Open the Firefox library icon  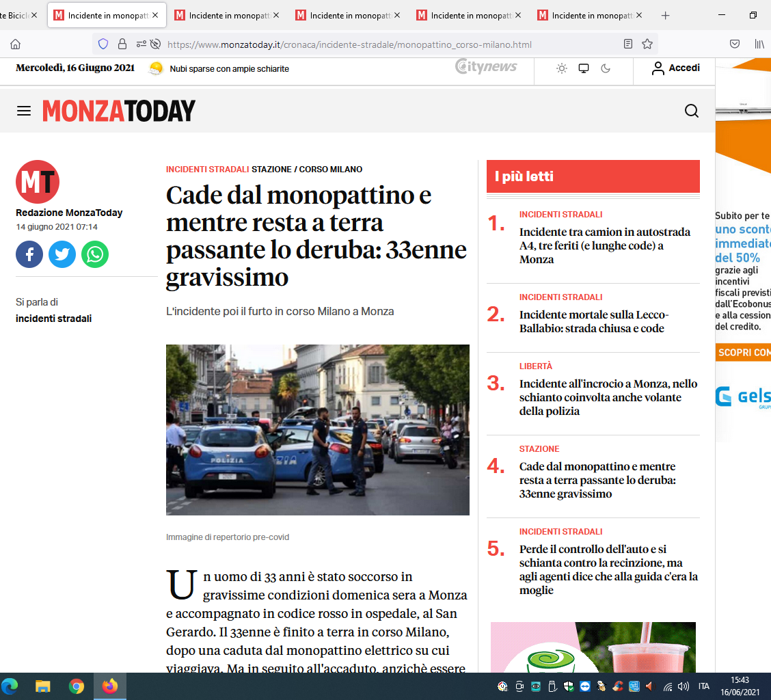(759, 44)
